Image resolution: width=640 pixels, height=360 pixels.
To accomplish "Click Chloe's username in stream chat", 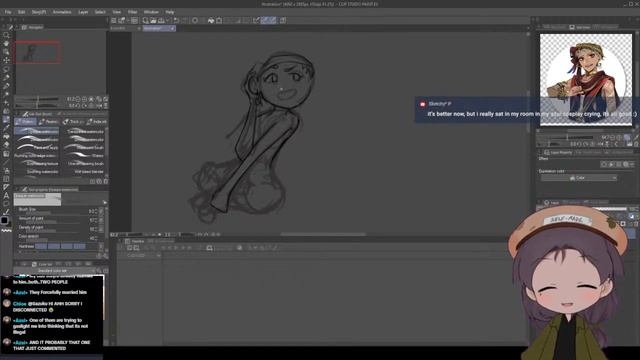I will click(x=20, y=304).
